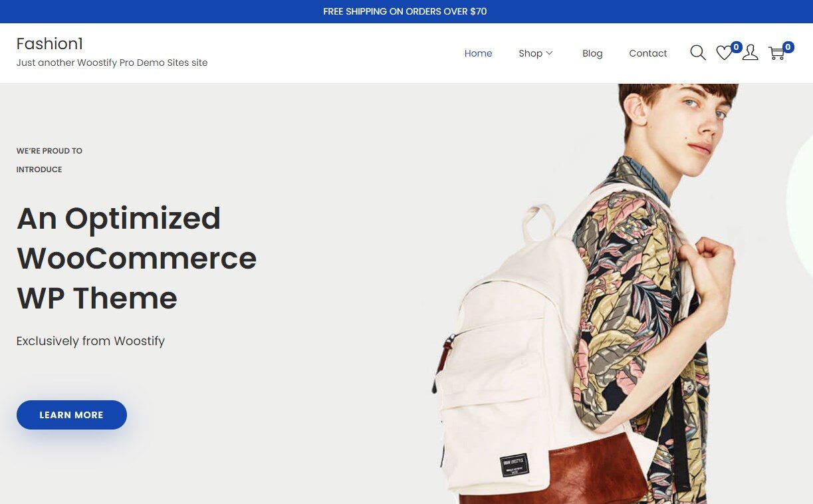Click the cart item count badge
This screenshot has height=504, width=813.
click(x=788, y=47)
